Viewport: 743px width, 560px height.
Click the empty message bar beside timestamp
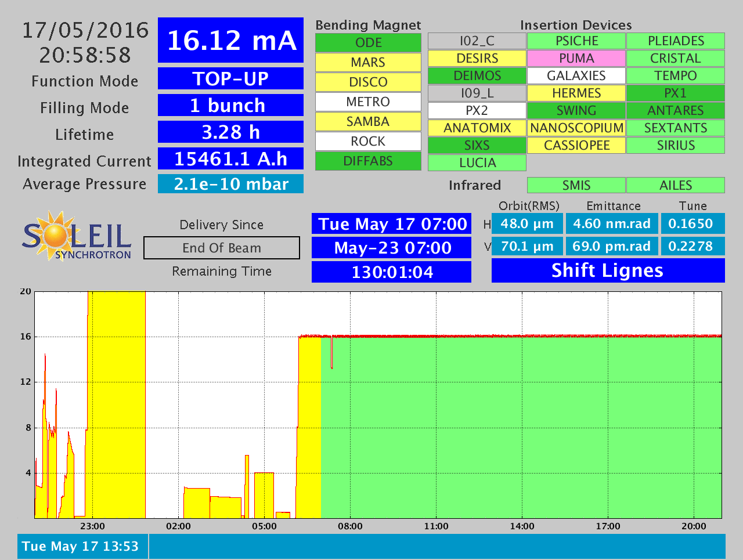[437, 547]
